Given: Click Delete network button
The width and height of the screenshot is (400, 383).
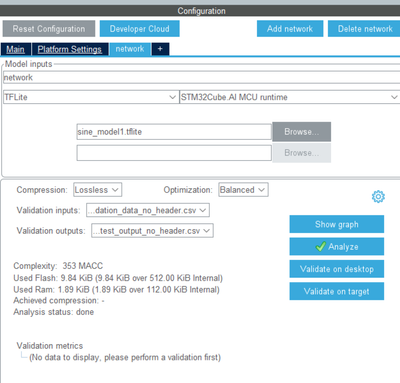Looking at the screenshot, I should (365, 29).
